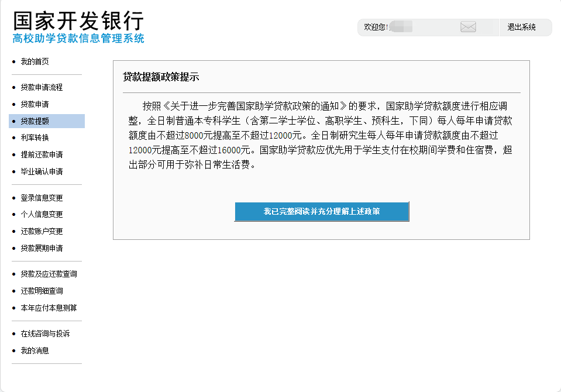Click 退出系统 to log out
The image size is (561, 392).
tap(521, 27)
